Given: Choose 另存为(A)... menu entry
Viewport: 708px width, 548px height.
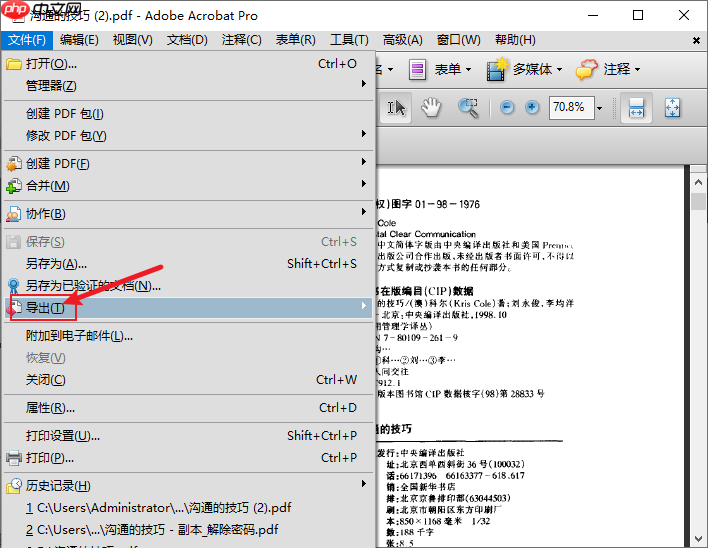Looking at the screenshot, I should click(x=188, y=264).
